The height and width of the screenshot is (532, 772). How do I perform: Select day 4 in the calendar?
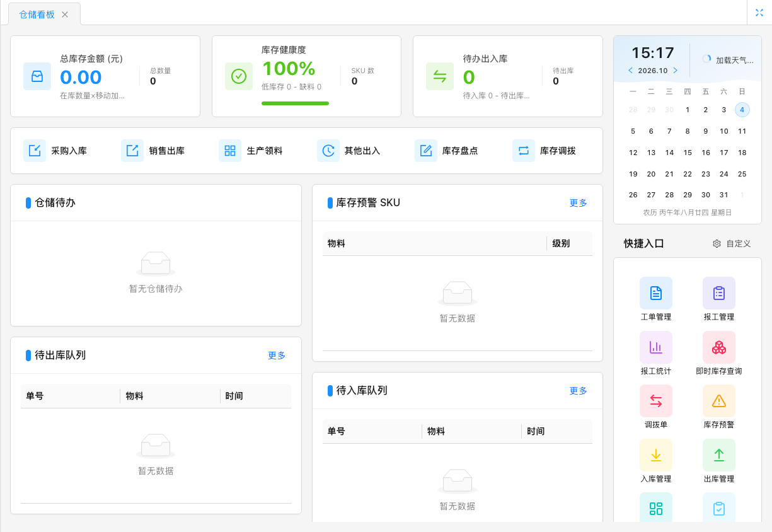click(x=742, y=110)
